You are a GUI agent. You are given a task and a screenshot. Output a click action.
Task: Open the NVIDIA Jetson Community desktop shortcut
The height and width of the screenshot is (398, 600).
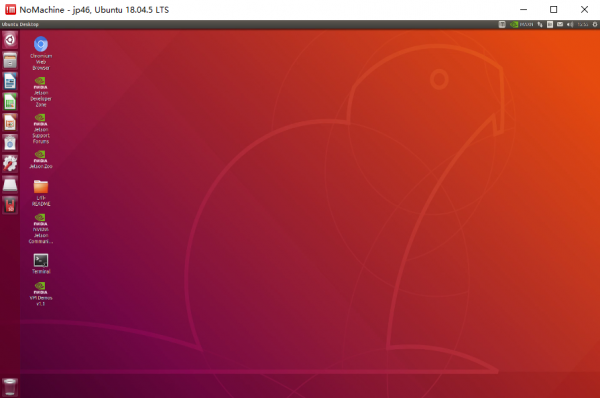click(x=41, y=228)
